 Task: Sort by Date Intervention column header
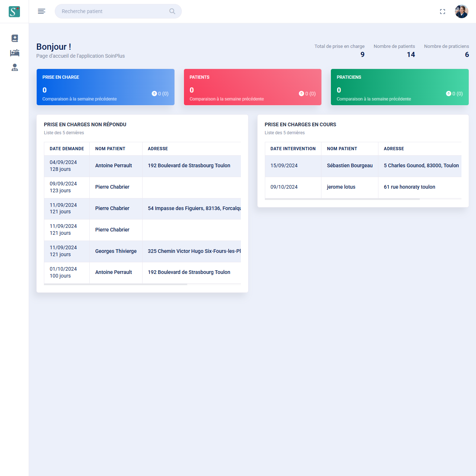click(293, 149)
